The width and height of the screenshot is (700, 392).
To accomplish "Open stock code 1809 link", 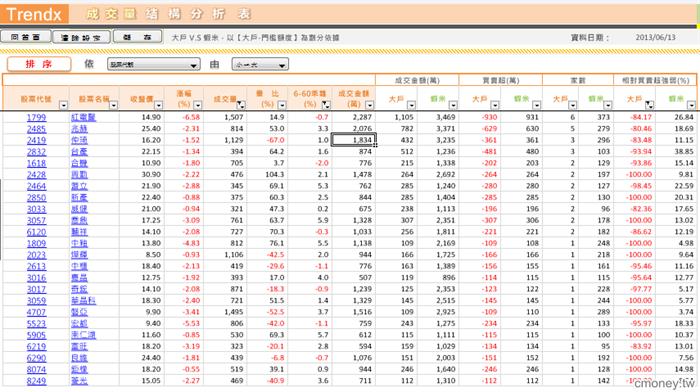I will coord(36,243).
